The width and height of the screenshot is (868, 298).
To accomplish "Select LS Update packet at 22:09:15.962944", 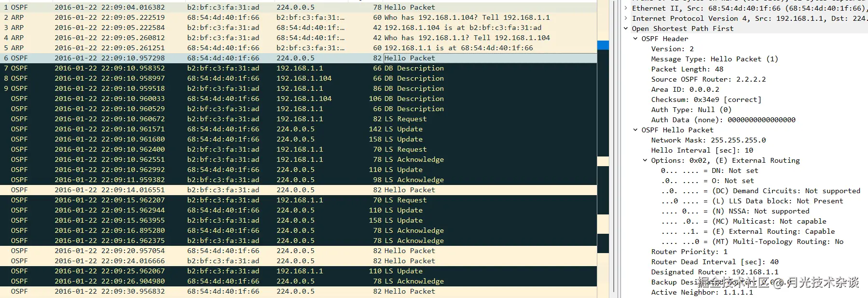I will (298, 210).
